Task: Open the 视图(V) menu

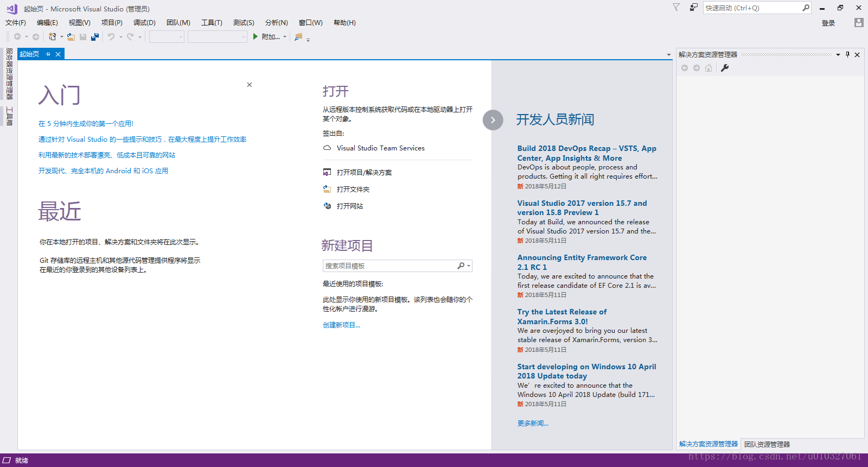Action: click(x=80, y=23)
